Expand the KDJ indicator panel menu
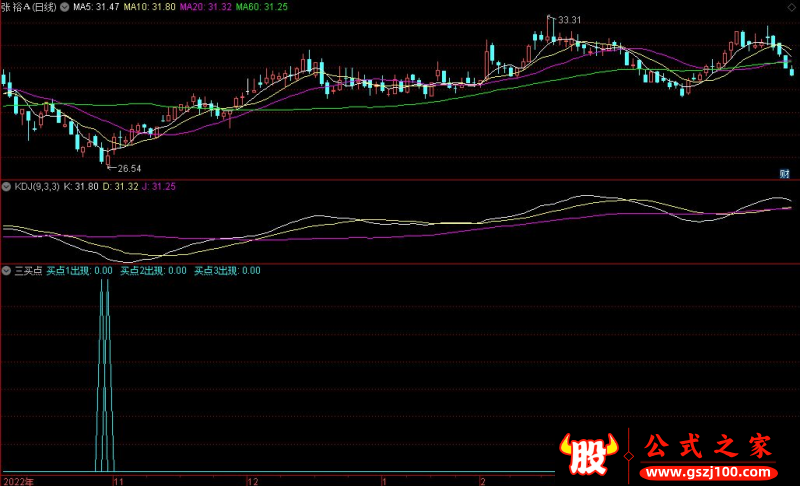800x486 pixels. 6,186
